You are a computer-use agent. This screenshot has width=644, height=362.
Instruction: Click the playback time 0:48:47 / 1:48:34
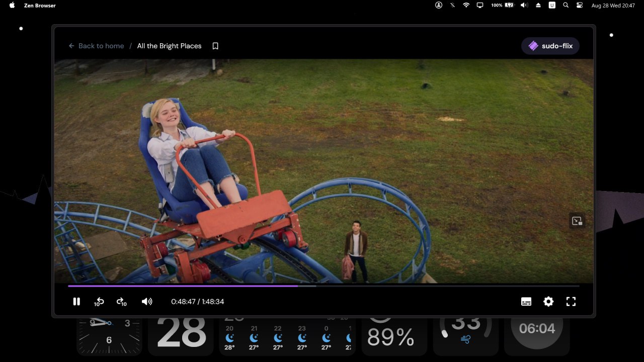coord(198,302)
